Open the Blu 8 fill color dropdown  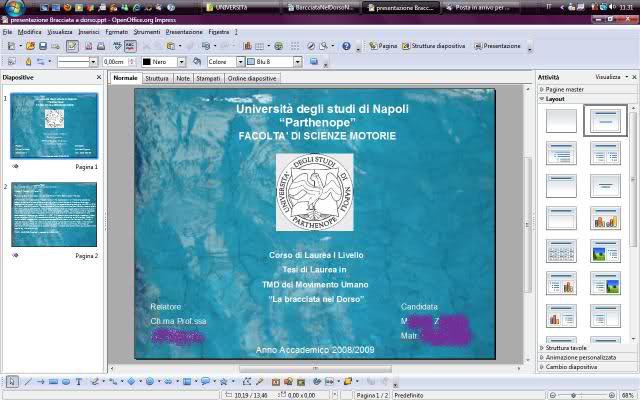(x=298, y=62)
